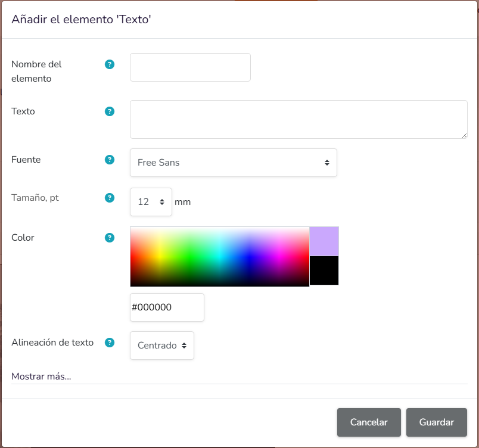The image size is (479, 448).
Task: Pick a color in the gradient palette
Action: [220, 257]
